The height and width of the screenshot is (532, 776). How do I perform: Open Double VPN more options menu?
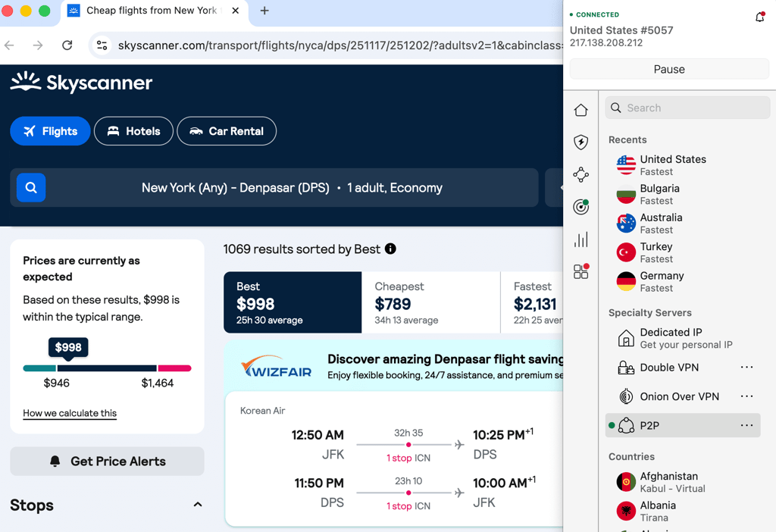746,368
